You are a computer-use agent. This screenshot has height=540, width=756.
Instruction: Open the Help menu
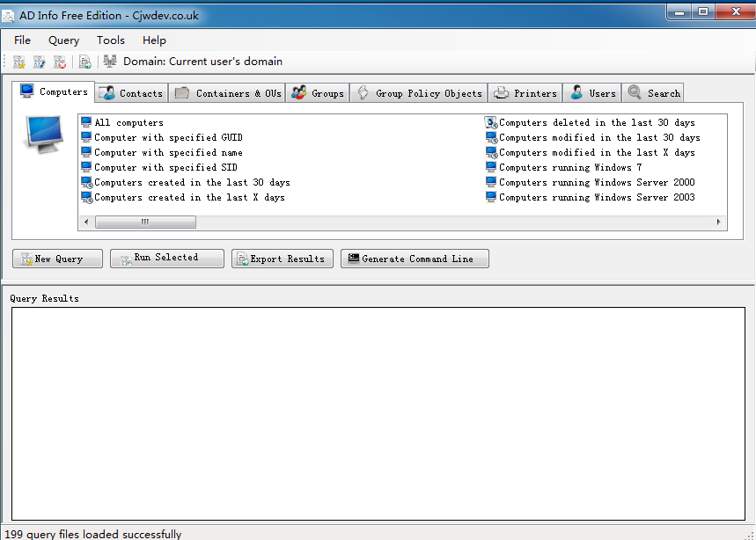[154, 40]
